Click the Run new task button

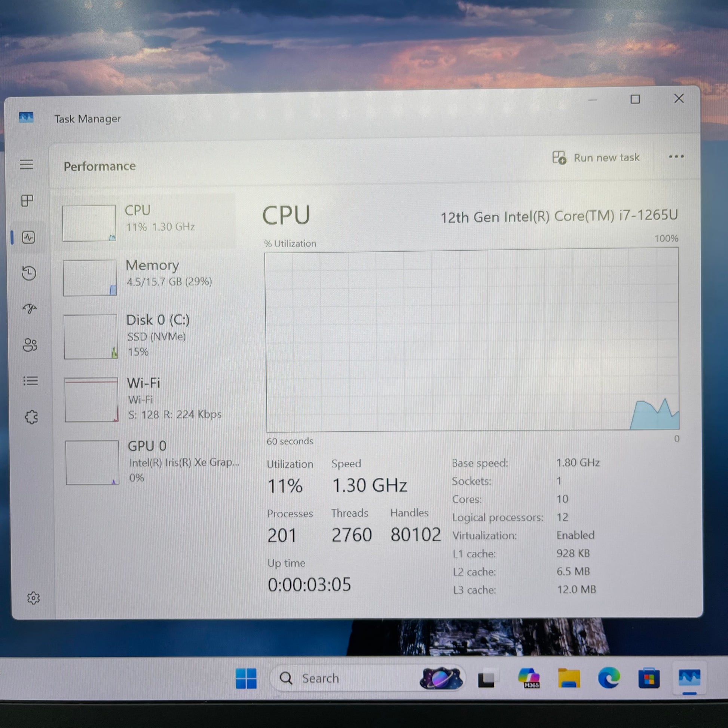tap(596, 157)
